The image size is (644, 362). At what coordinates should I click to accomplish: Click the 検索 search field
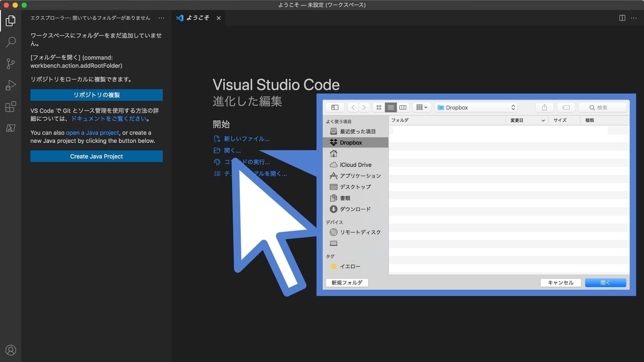click(602, 107)
